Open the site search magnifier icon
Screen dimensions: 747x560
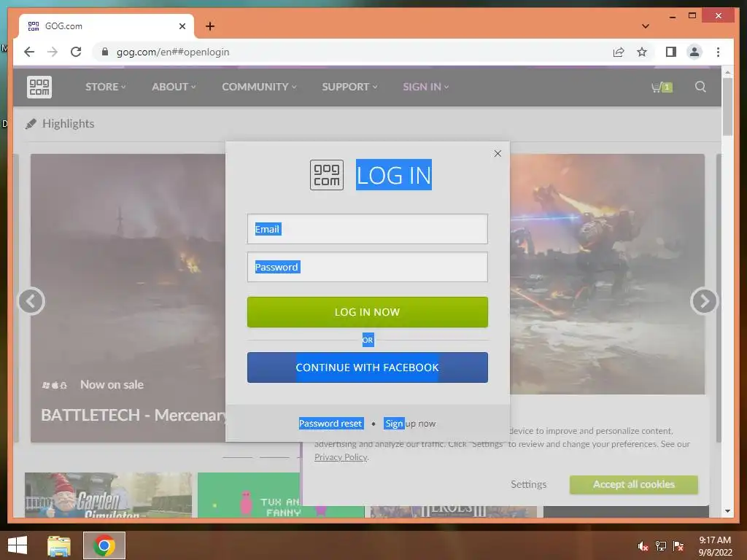click(700, 87)
